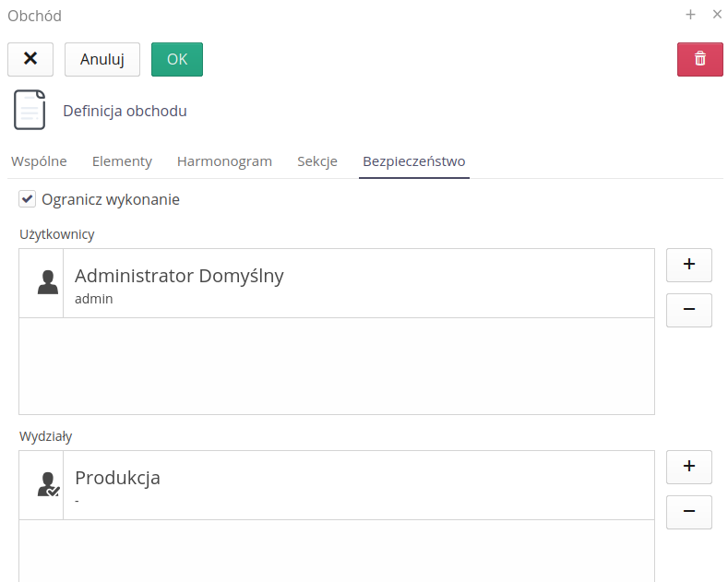This screenshot has height=582, width=728.
Task: Close the Obchód dialog window
Action: [x=717, y=15]
